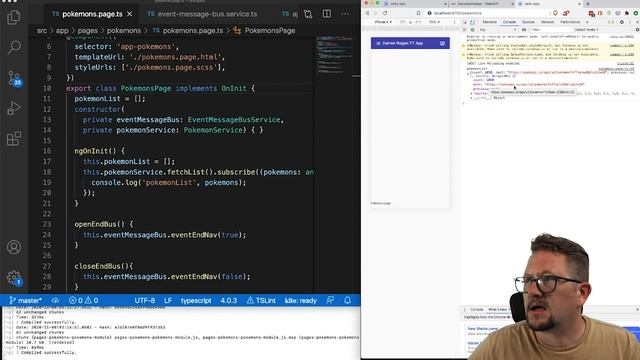The height and width of the screenshot is (360, 640).
Task: Expand the __proto__ Object entry
Action: pyautogui.click(x=471, y=98)
